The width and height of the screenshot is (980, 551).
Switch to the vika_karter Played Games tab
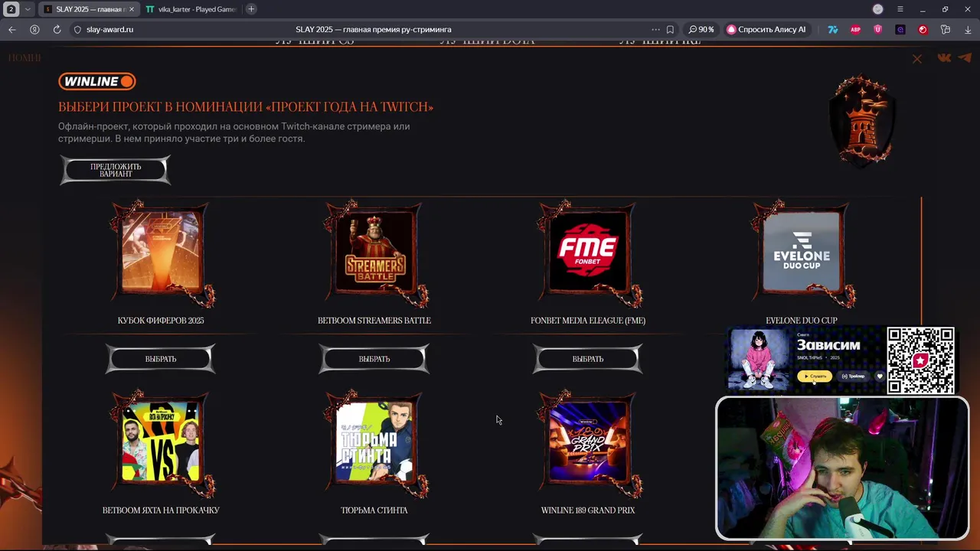coord(191,9)
